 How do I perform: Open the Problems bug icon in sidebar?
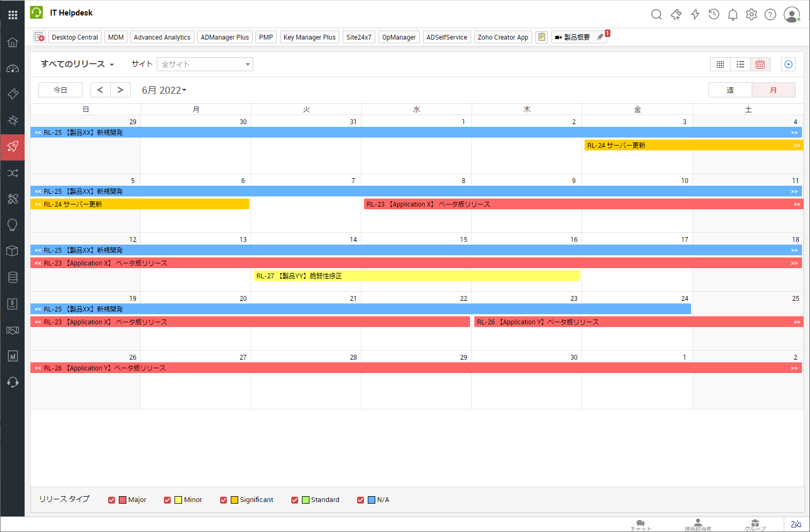coord(12,120)
